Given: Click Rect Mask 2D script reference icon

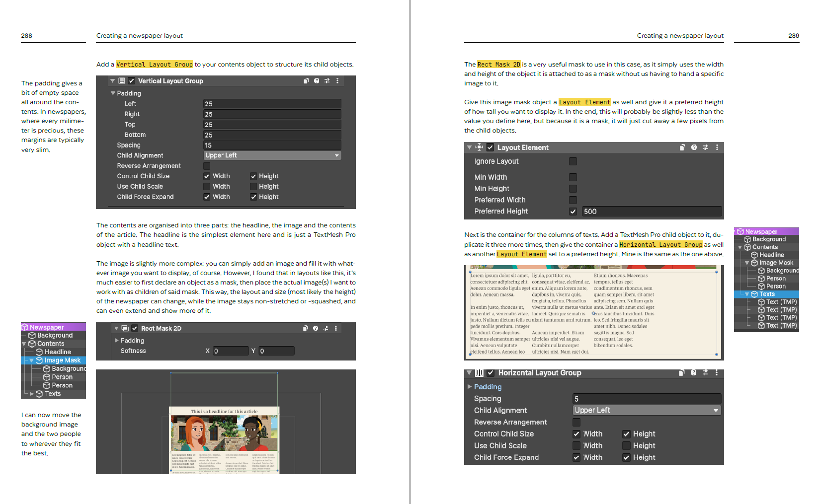Looking at the screenshot, I should pyautogui.click(x=306, y=328).
